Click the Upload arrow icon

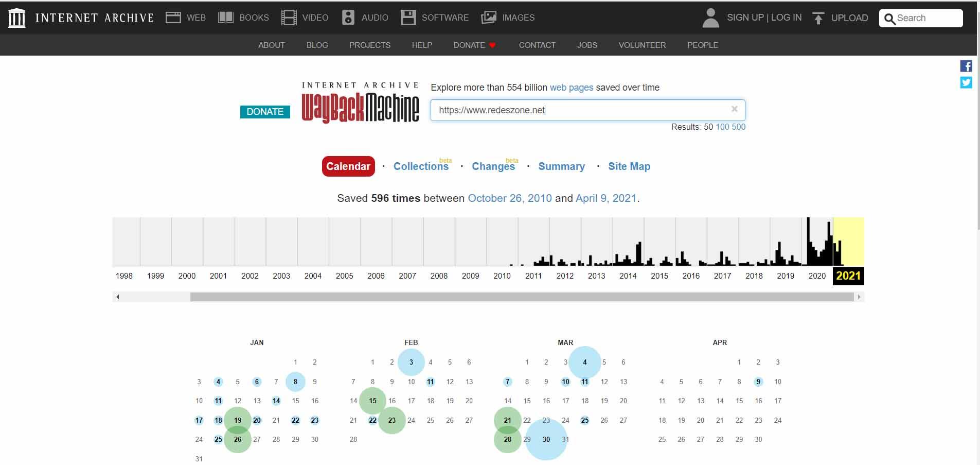coord(818,18)
